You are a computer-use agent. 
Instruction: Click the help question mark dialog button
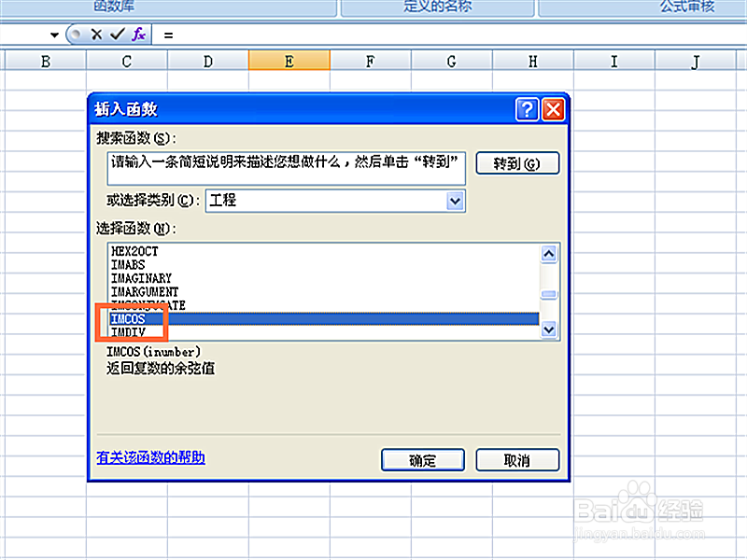pos(527,109)
